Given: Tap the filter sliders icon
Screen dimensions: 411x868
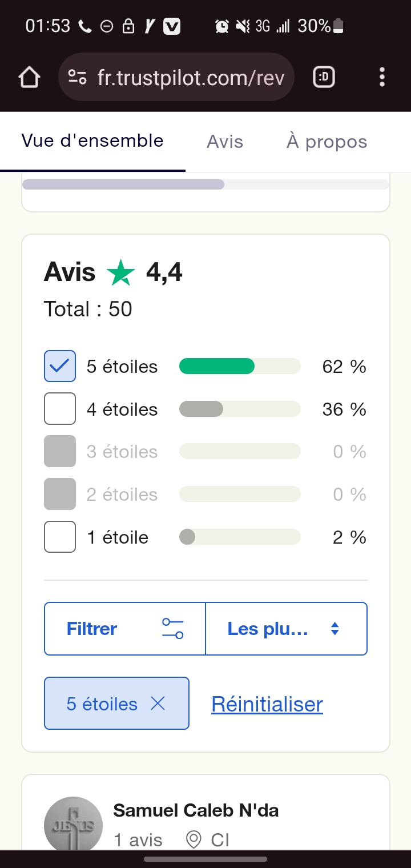Looking at the screenshot, I should pos(172,629).
